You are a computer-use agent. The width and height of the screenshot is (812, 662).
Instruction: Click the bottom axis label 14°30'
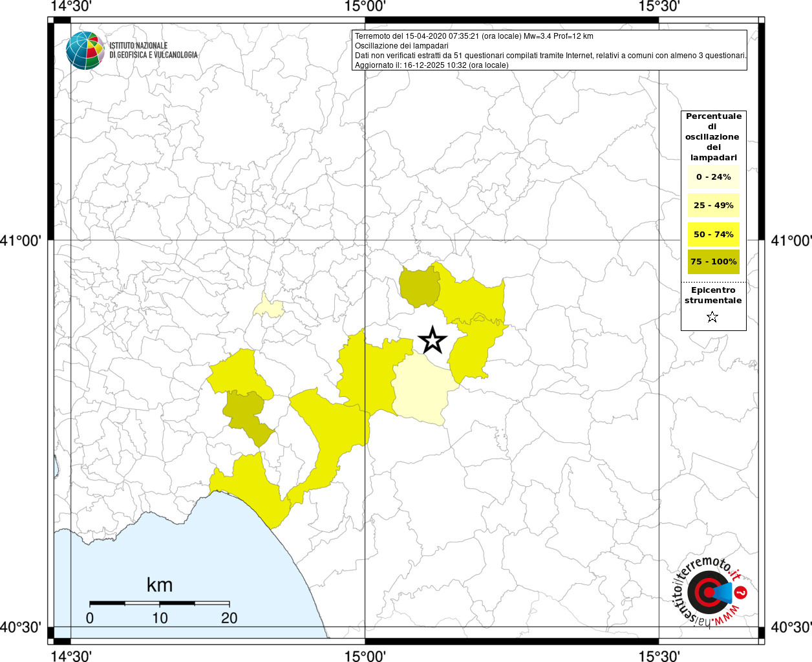coord(71,656)
